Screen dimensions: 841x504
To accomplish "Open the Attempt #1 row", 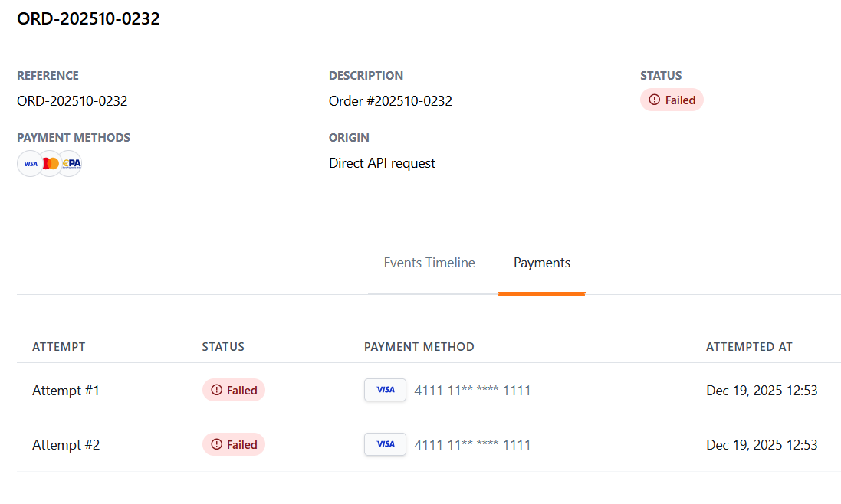I will (x=66, y=391).
